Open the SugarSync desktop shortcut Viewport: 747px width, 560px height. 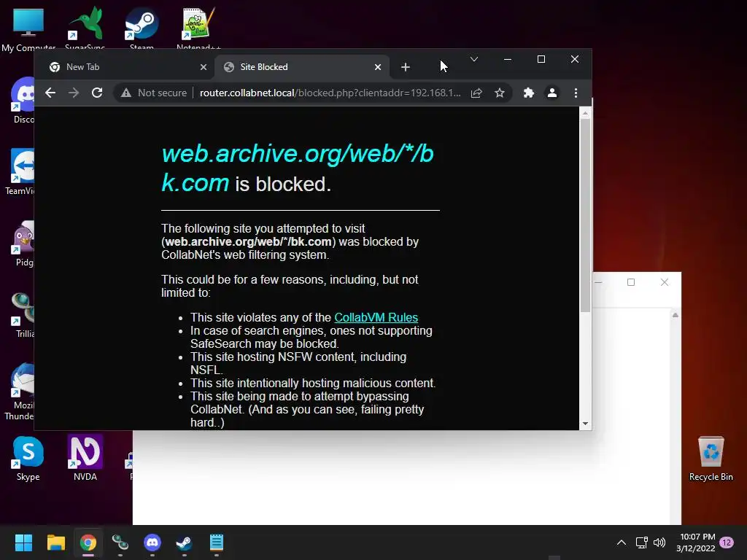click(85, 28)
